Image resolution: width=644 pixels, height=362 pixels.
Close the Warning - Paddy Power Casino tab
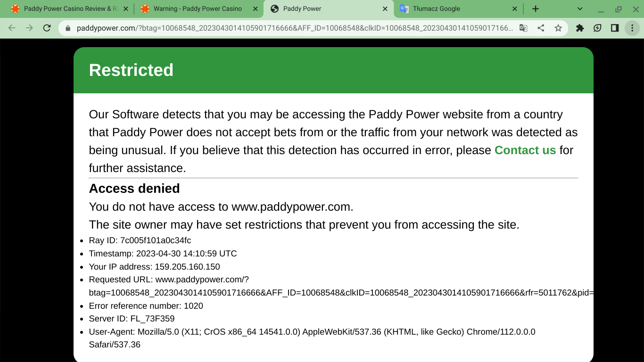click(x=256, y=9)
